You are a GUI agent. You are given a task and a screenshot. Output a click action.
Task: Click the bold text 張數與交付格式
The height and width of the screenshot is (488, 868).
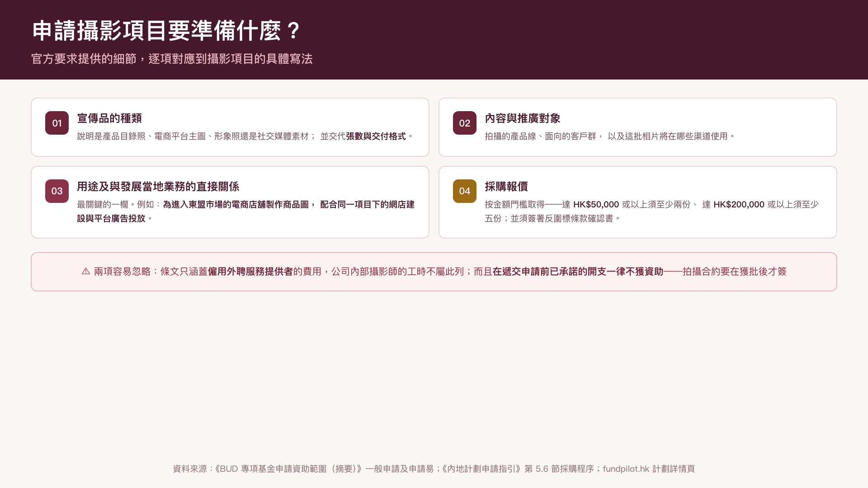click(376, 136)
